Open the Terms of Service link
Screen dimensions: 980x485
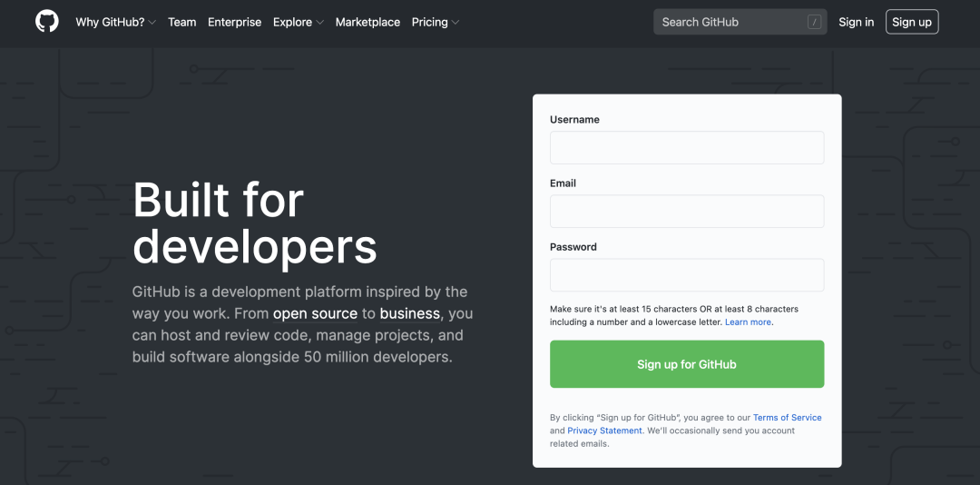click(x=787, y=418)
